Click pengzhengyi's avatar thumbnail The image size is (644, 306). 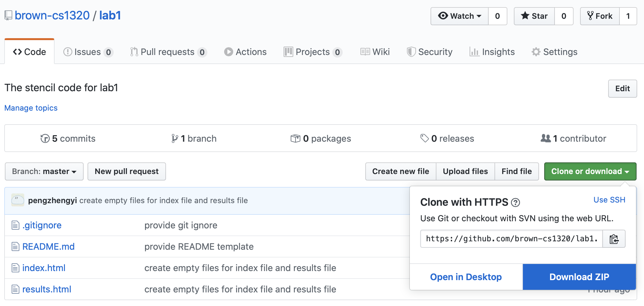[18, 200]
